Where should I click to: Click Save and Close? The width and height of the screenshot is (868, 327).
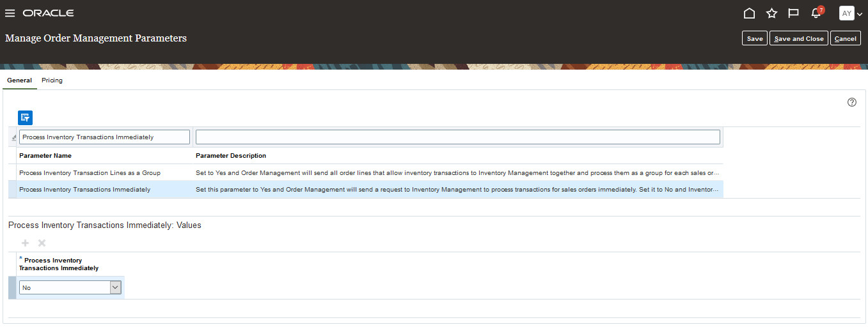pos(799,38)
